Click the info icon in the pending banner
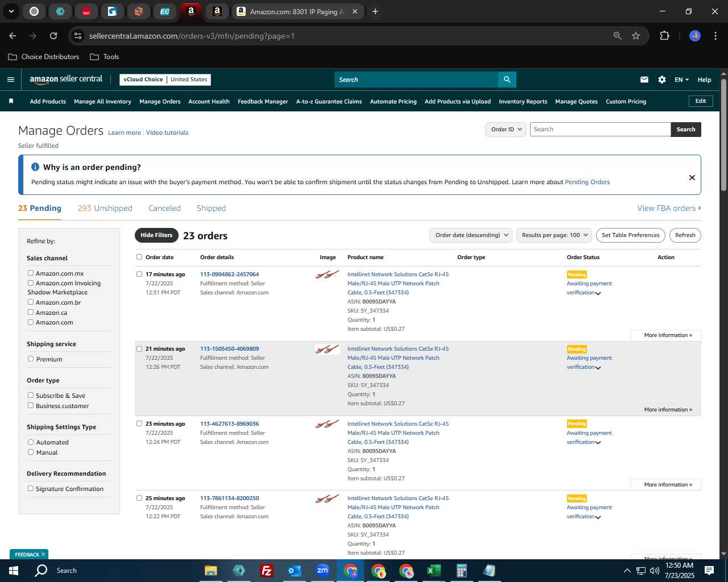The width and height of the screenshot is (728, 582). (35, 167)
